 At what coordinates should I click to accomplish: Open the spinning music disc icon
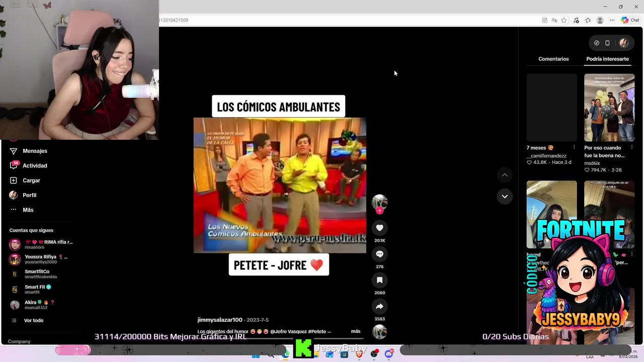pos(380,332)
